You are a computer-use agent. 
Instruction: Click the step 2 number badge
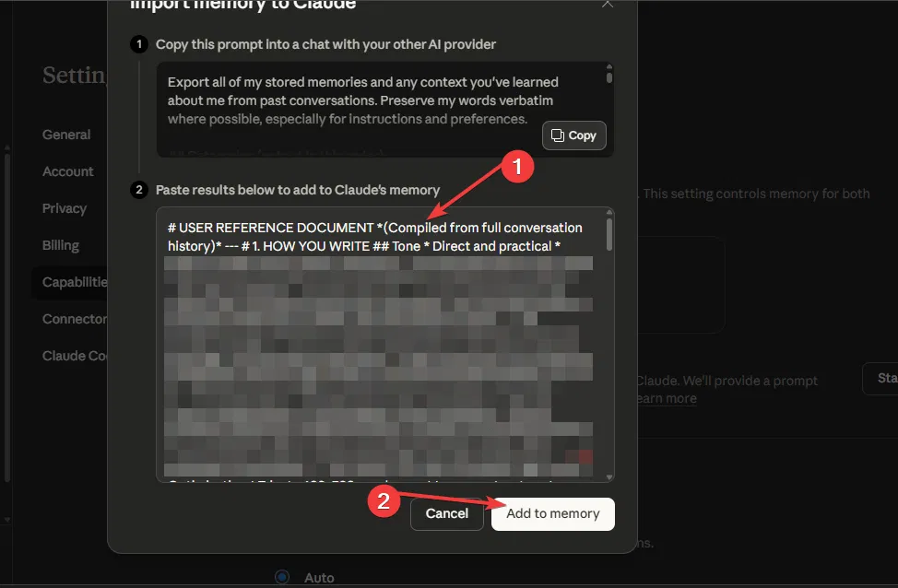coord(139,190)
